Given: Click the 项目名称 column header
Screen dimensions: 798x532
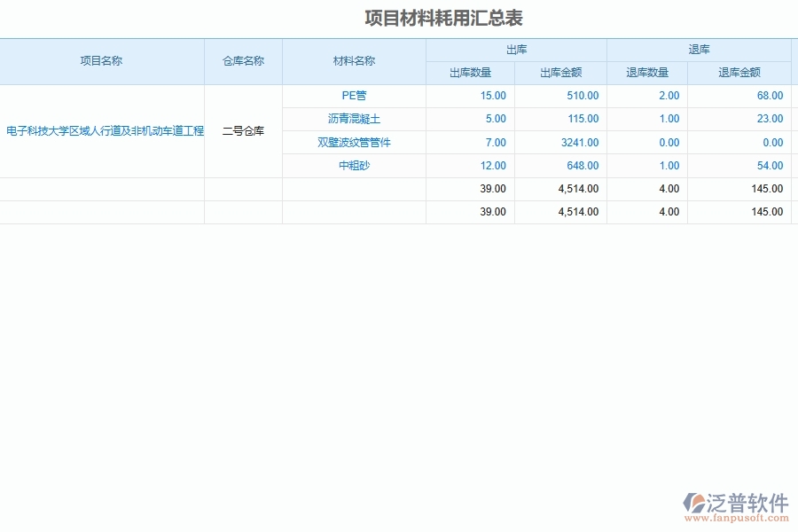Looking at the screenshot, I should (104, 61).
